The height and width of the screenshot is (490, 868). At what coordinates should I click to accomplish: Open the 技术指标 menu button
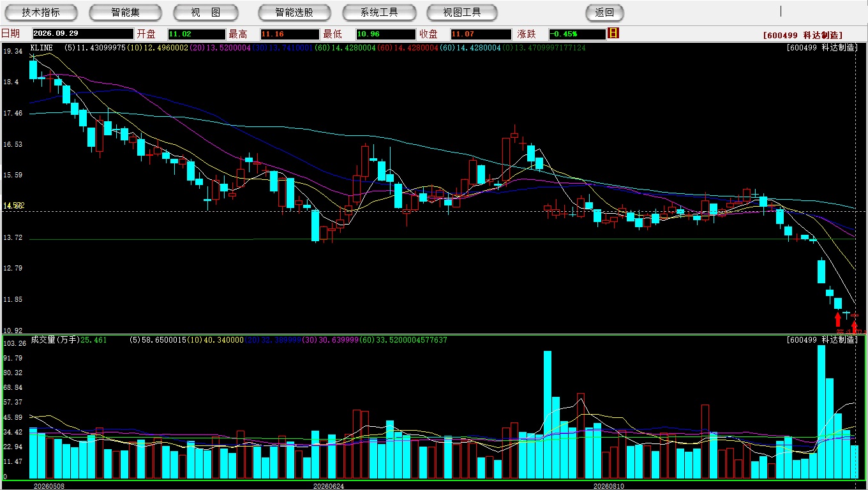(x=41, y=12)
